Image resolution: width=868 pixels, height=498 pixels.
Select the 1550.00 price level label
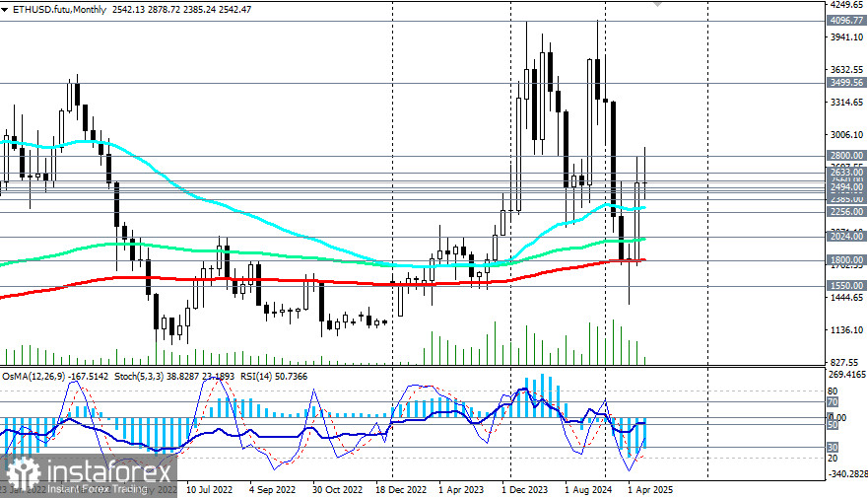click(846, 285)
